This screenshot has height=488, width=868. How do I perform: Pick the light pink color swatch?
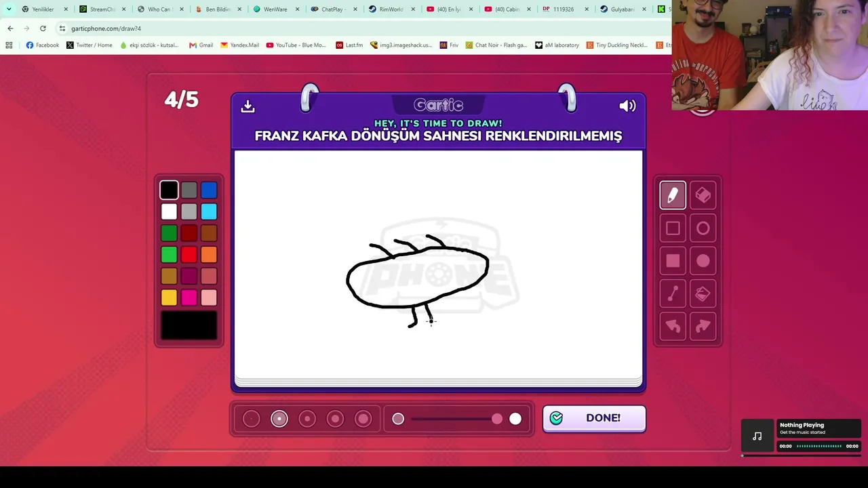coord(209,297)
